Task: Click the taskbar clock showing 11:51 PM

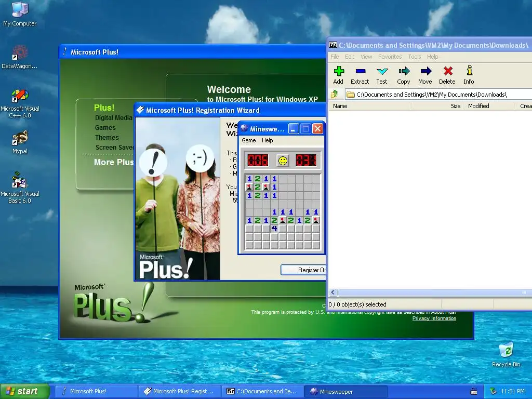Action: (x=513, y=392)
